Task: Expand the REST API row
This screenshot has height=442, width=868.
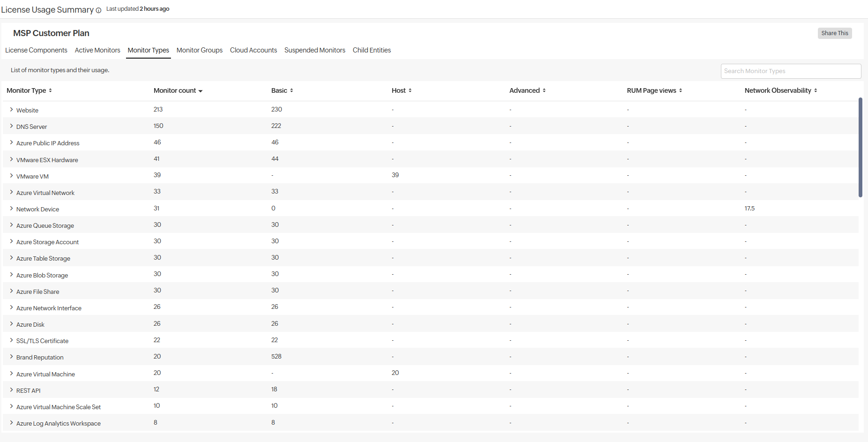Action: (11, 390)
